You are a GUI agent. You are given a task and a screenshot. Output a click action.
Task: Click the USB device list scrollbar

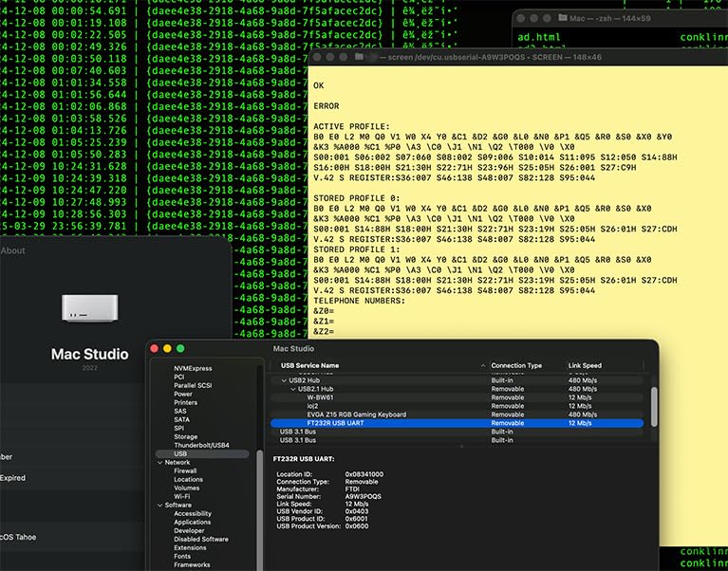(654, 407)
